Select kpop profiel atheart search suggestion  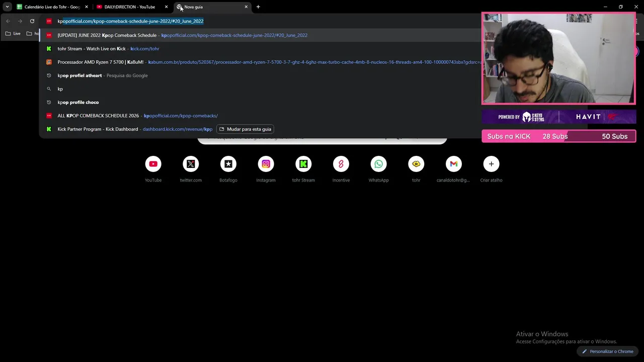click(260, 75)
